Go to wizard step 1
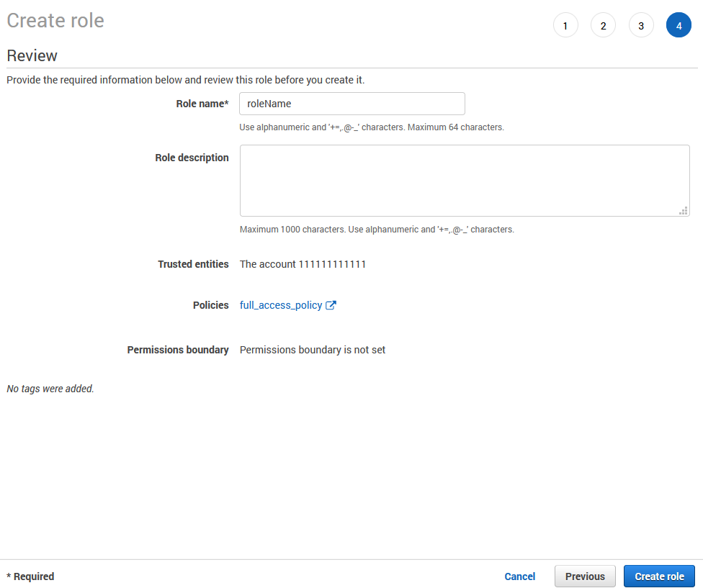703x588 pixels. (x=565, y=26)
